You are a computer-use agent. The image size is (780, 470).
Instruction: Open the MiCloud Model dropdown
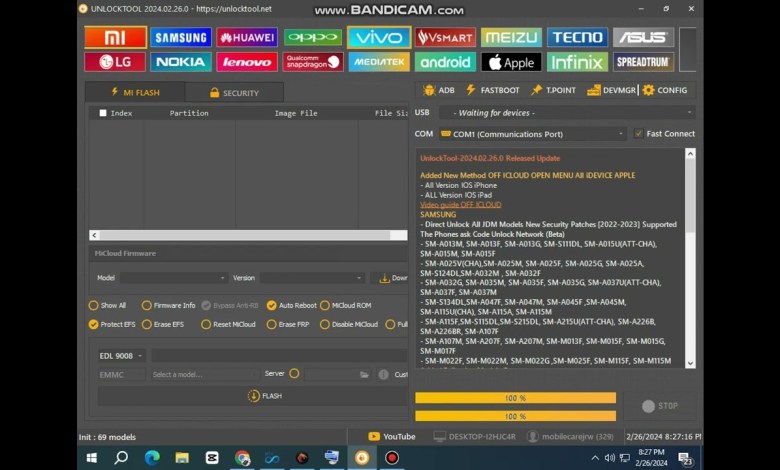pyautogui.click(x=173, y=278)
